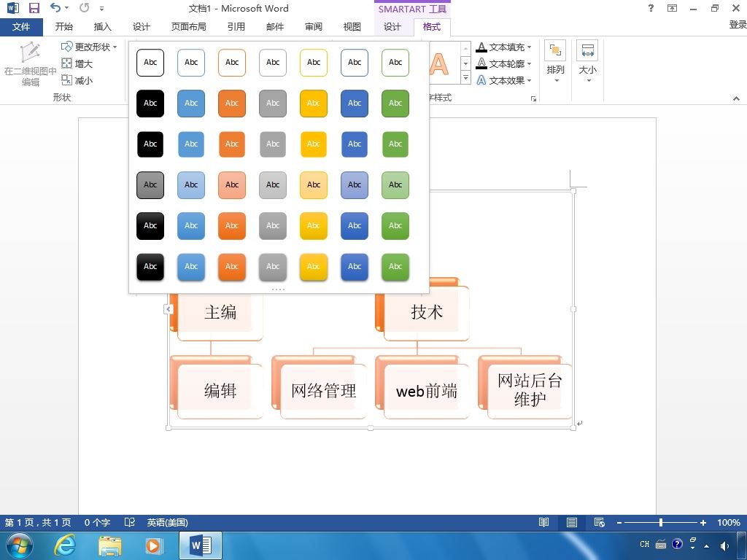This screenshot has width=747, height=560.
Task: Open SmartArt text pane arrow
Action: tap(169, 309)
